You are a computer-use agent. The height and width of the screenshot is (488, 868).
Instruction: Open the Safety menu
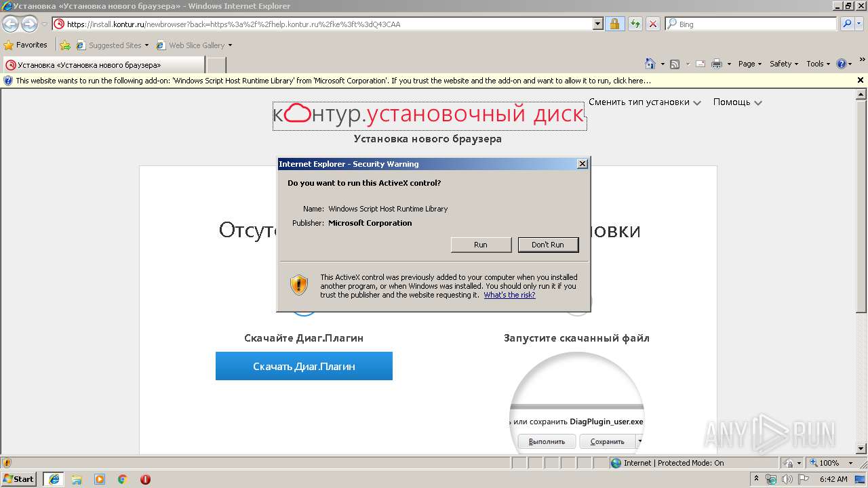tap(784, 64)
